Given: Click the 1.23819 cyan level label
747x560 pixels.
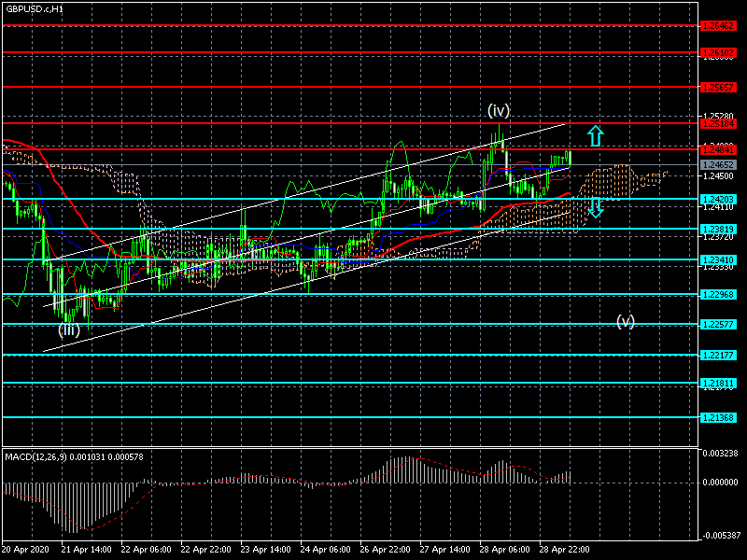Looking at the screenshot, I should (x=718, y=229).
